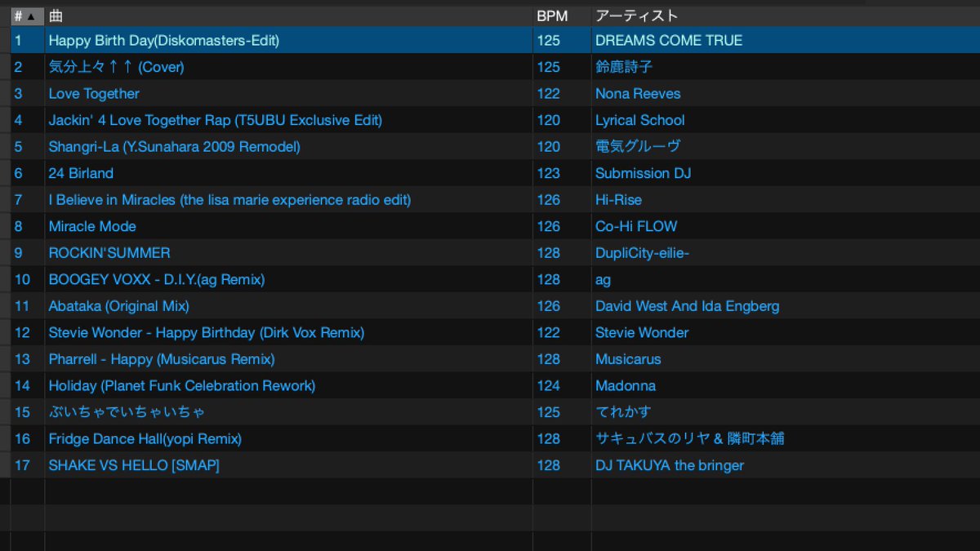The image size is (980, 551).
Task: Select track Happy Birth Day(Diskomasters-Edit)
Action: coord(163,40)
